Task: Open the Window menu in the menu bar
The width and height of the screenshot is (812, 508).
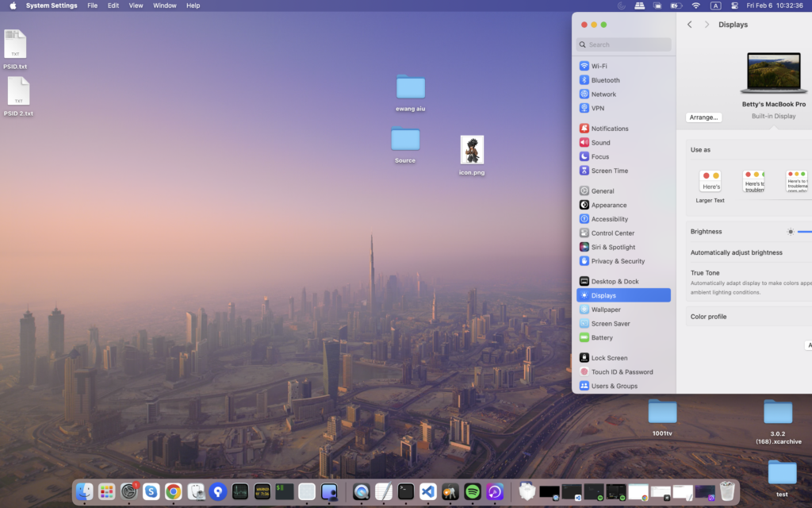Action: click(164, 6)
